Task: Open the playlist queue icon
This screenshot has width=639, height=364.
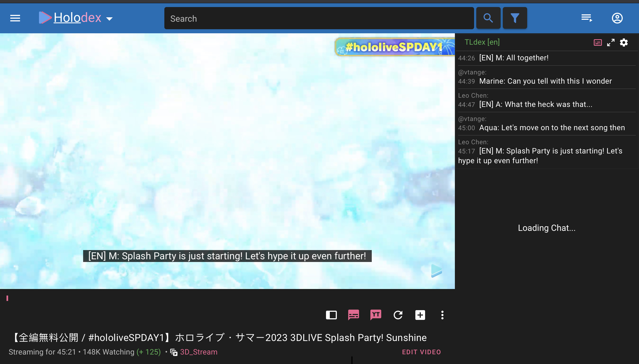Action: pos(586,18)
